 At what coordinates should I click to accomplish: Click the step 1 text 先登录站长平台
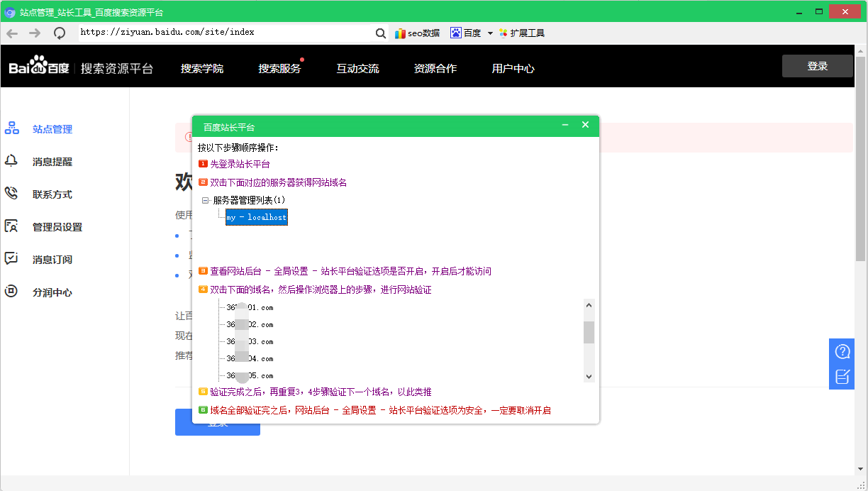coord(240,164)
